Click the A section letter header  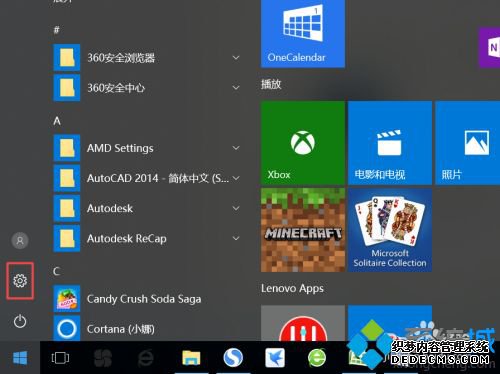click(57, 121)
